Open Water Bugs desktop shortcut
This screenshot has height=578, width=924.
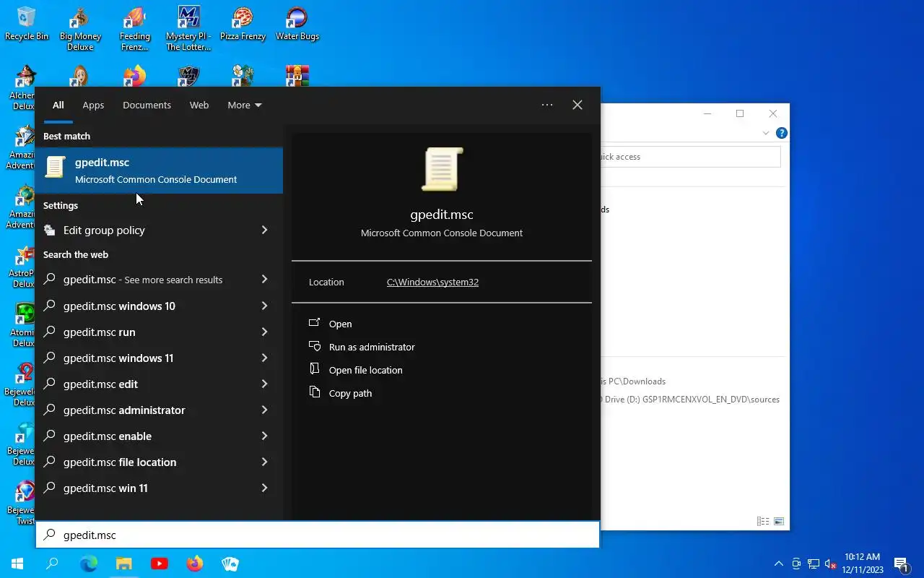[297, 24]
